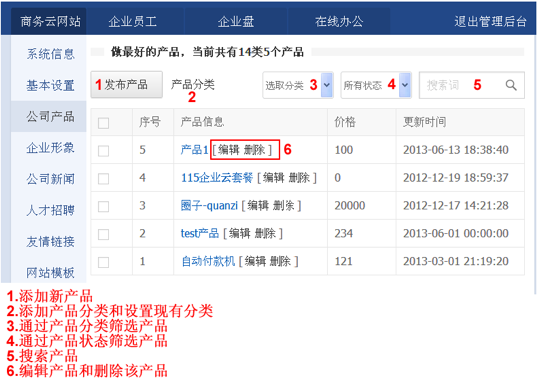Open 人才招聘 in the sidebar
This screenshot has width=542, height=389.
pos(50,210)
